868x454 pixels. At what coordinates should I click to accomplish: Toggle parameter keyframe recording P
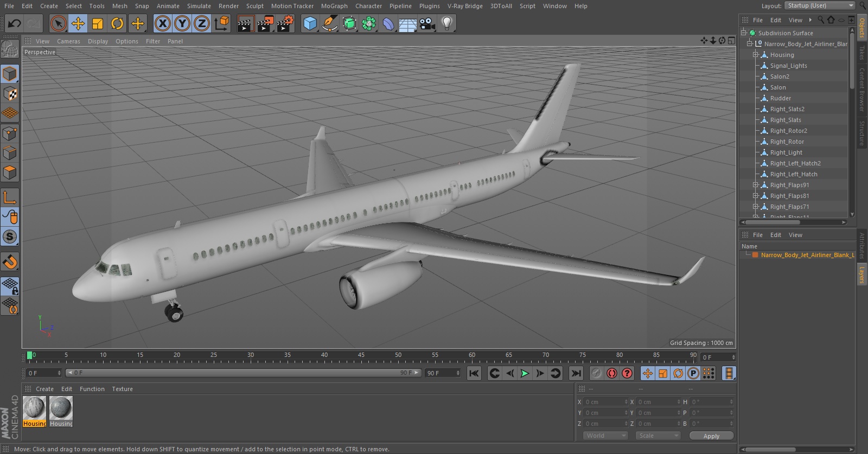click(x=693, y=373)
